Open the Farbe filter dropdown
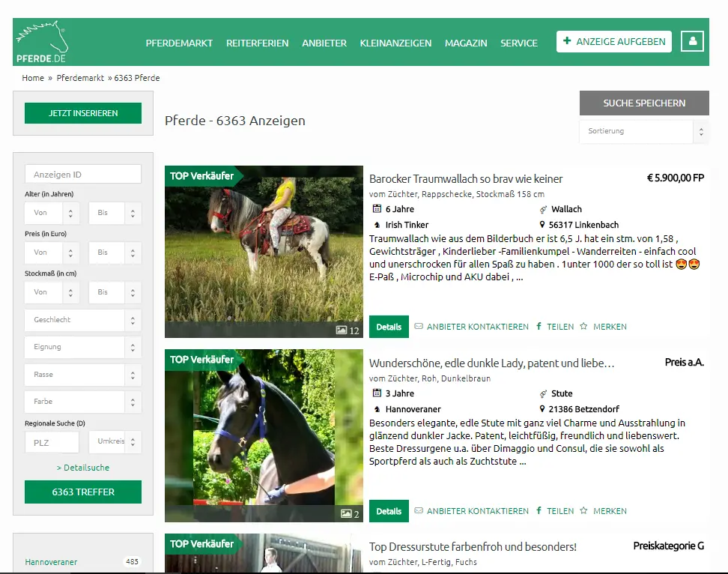728x574 pixels. tap(82, 402)
